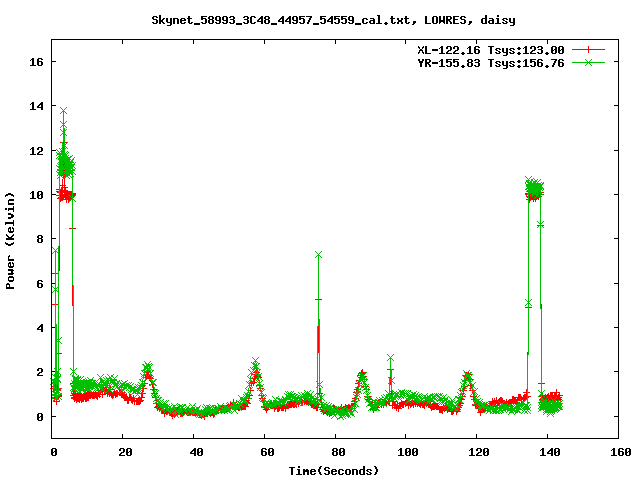Image resolution: width=640 pixels, height=480 pixels.
Task: Click y-axis tick label 10
Action: (x=36, y=195)
